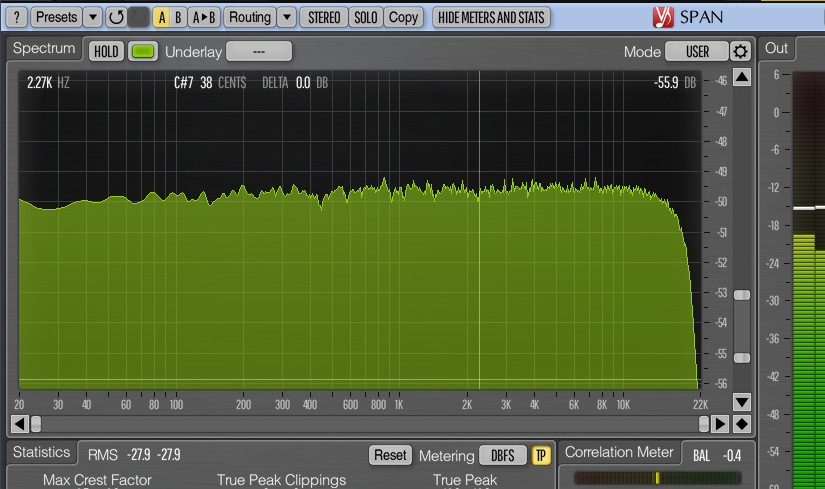Click the lower vertical range slider handle
825x489 pixels.
tap(742, 358)
